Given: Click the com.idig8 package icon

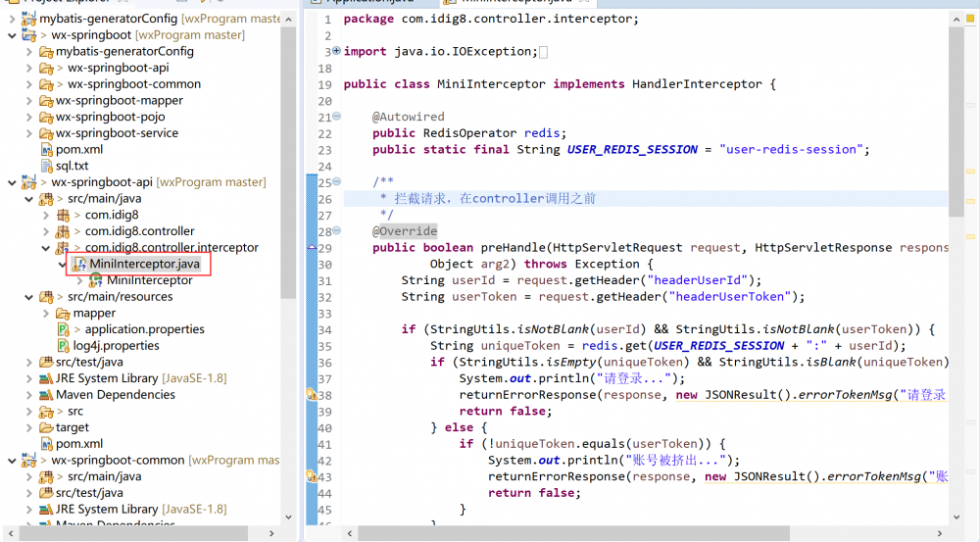Looking at the screenshot, I should pos(63,215).
